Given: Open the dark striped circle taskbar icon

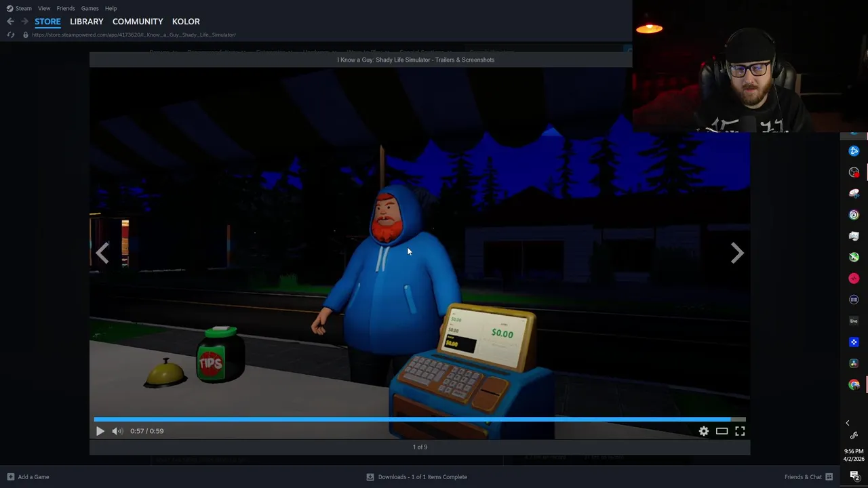Looking at the screenshot, I should pyautogui.click(x=854, y=300).
